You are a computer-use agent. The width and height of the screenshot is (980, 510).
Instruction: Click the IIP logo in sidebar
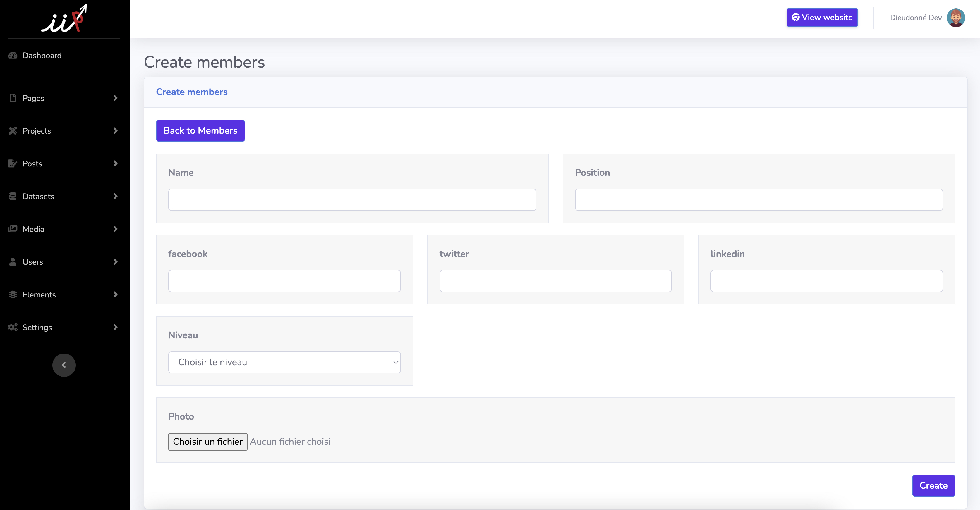[64, 19]
